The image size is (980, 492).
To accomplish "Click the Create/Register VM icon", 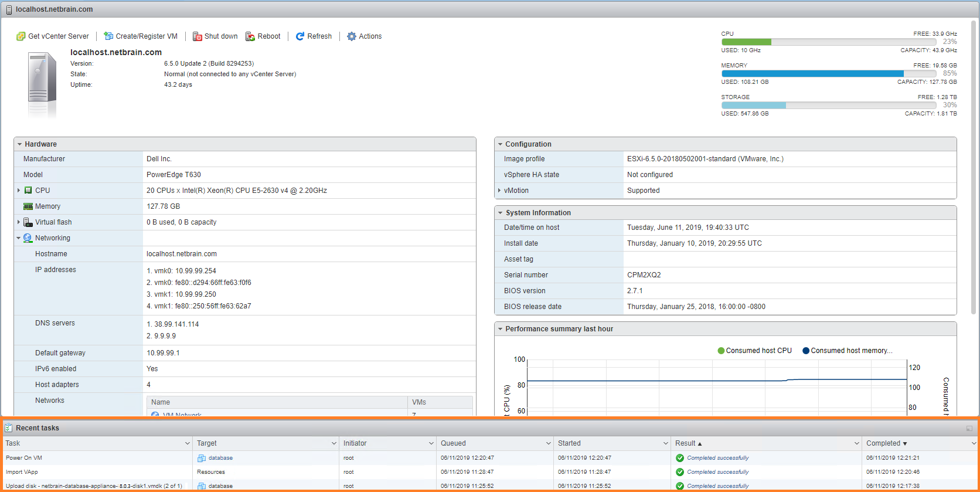I will (x=108, y=36).
